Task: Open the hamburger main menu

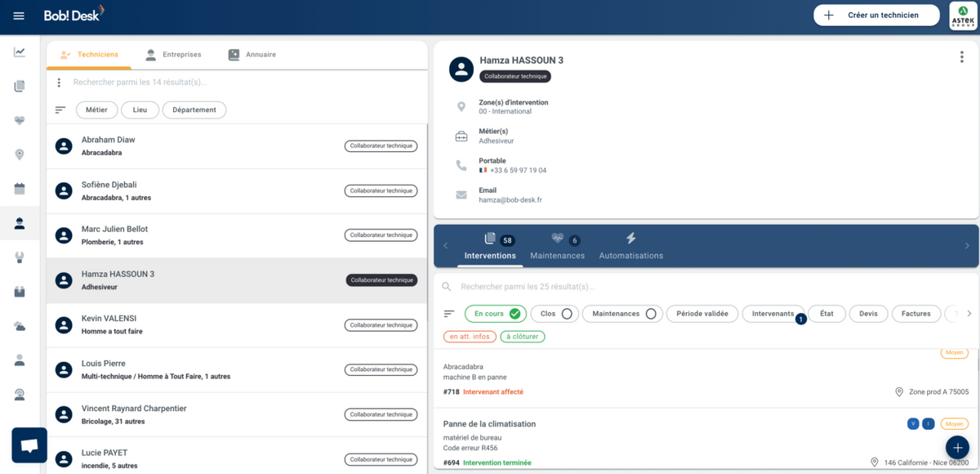Action: point(19,16)
